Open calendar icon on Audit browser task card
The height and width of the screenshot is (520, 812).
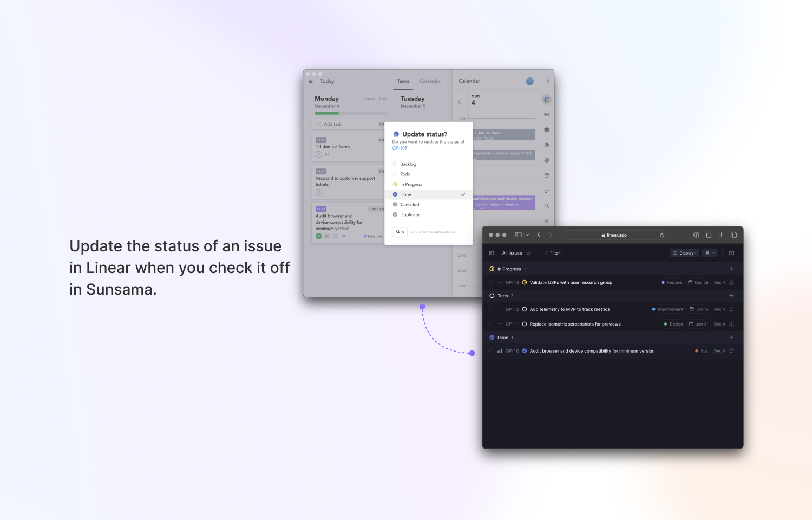327,236
